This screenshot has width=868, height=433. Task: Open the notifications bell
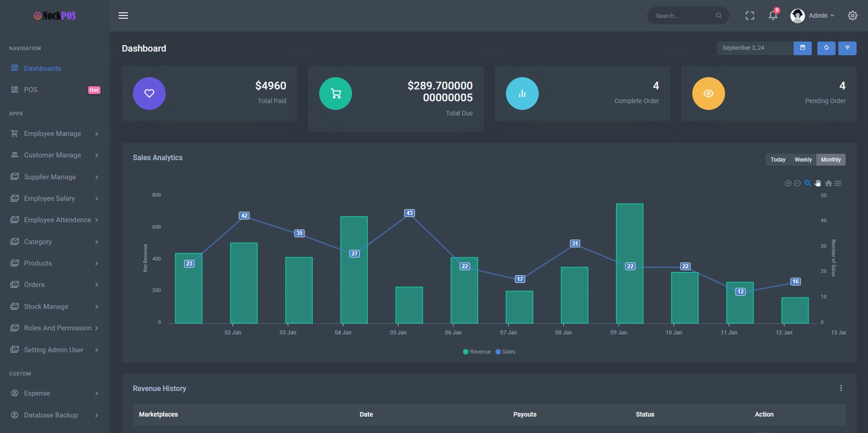click(x=773, y=16)
